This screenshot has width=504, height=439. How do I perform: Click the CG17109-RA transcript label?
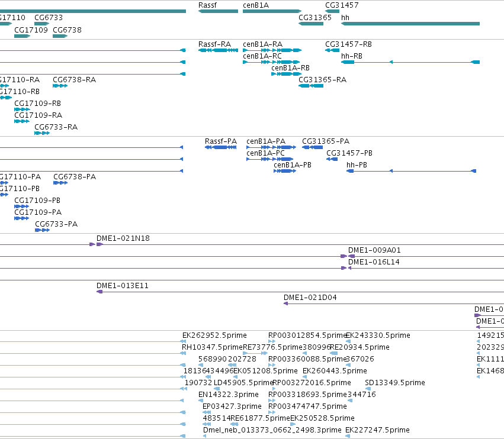[38, 115]
